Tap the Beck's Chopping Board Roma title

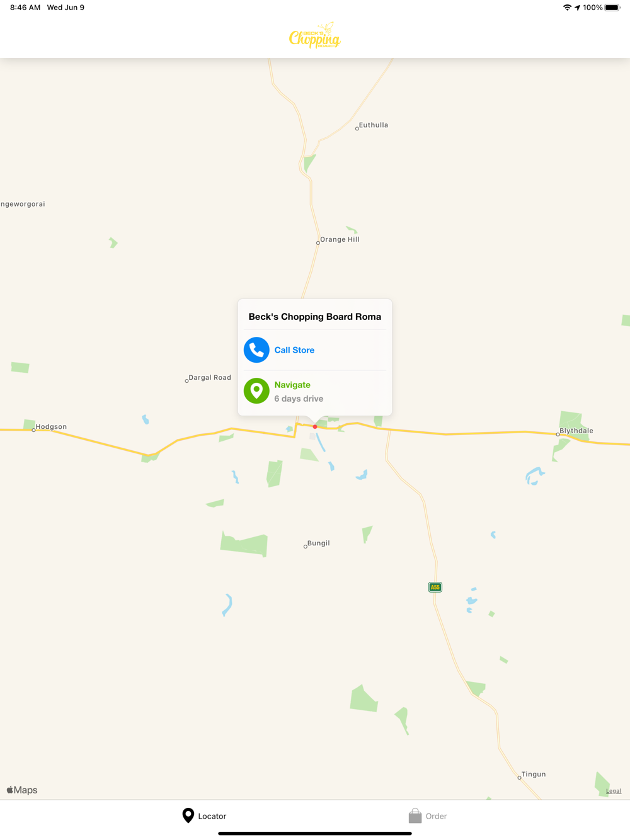315,317
